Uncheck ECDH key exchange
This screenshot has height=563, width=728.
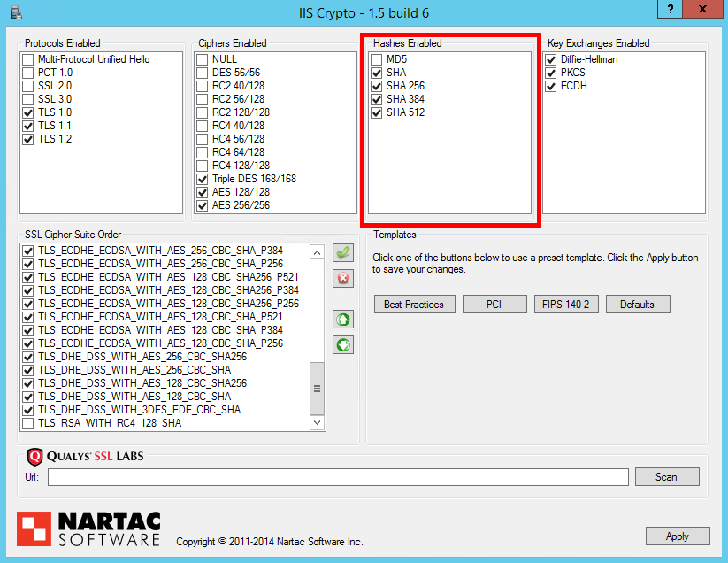click(550, 86)
